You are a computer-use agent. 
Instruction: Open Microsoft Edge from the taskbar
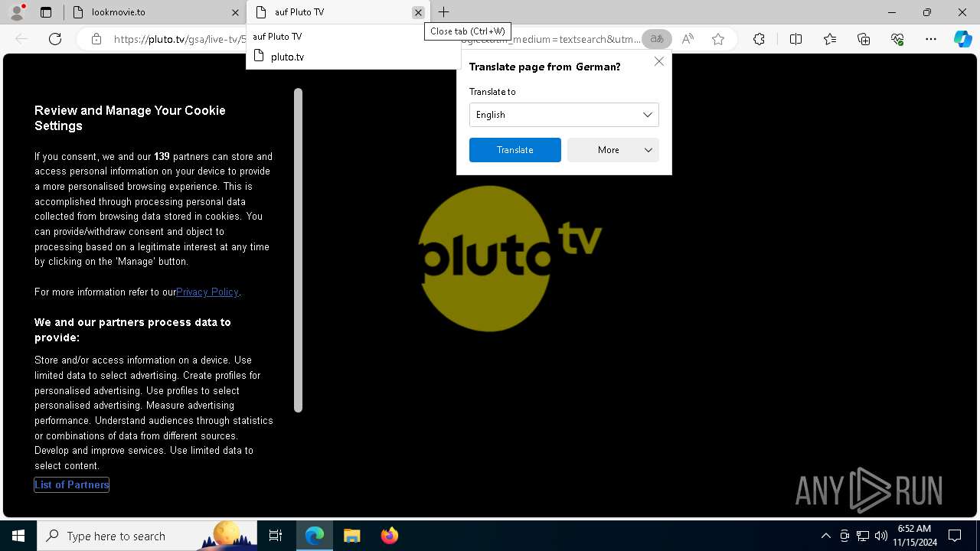[315, 536]
